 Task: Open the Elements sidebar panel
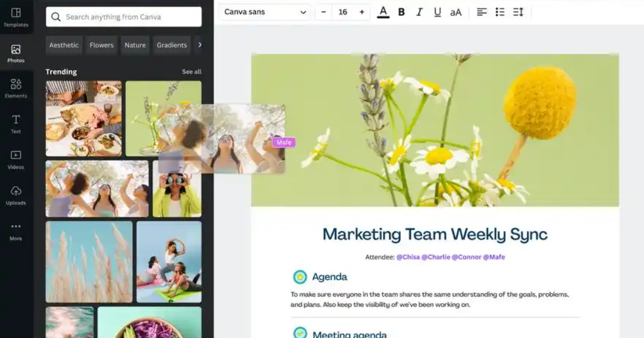coord(16,88)
